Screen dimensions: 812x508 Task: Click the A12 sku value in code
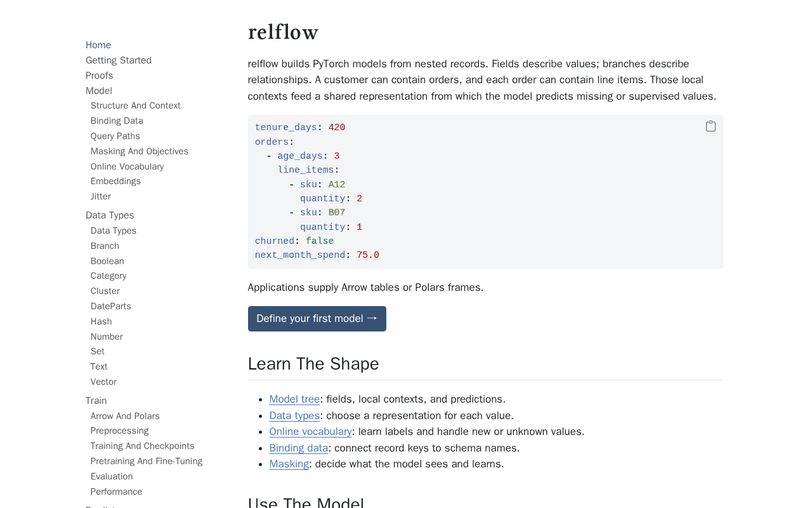tap(337, 185)
